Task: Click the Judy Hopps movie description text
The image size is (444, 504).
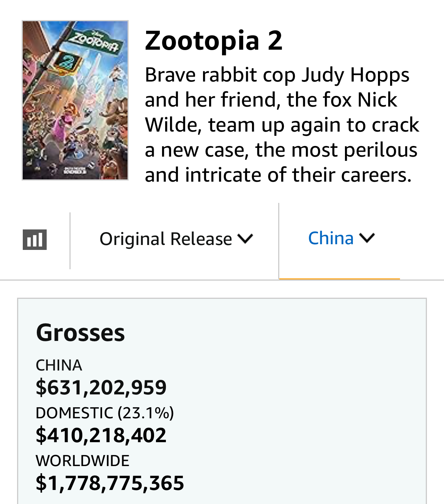Action: pos(282,125)
